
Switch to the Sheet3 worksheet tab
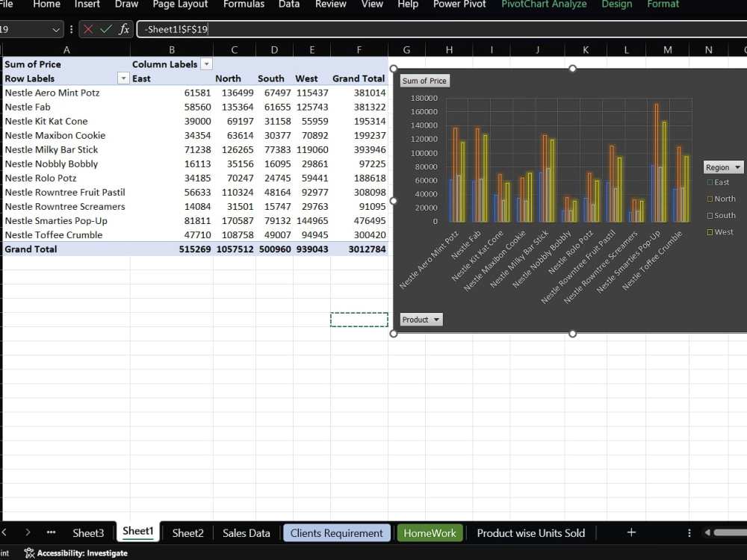[x=88, y=533]
